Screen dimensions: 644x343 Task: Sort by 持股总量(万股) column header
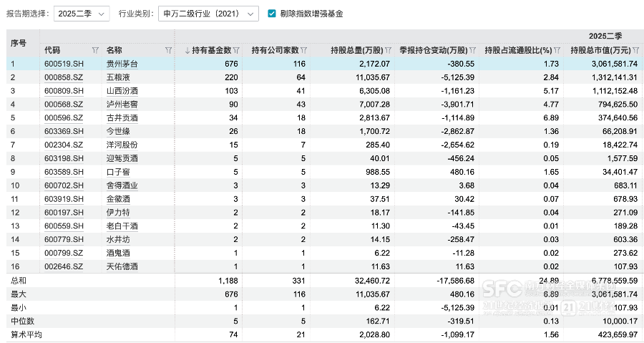tap(357, 50)
